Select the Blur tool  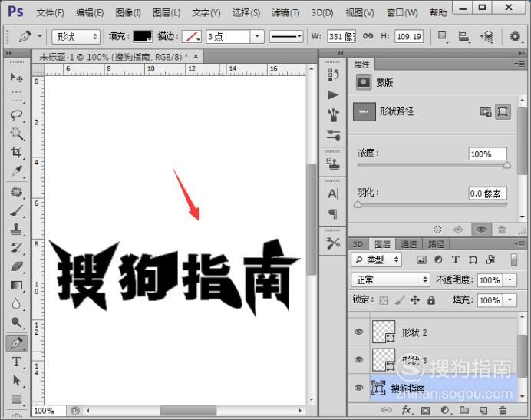click(16, 304)
